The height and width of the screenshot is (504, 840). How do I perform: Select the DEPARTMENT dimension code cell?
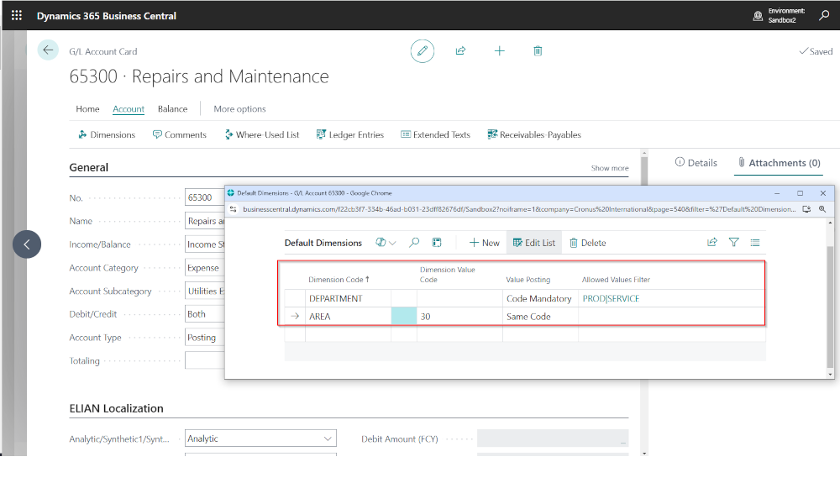(x=349, y=298)
